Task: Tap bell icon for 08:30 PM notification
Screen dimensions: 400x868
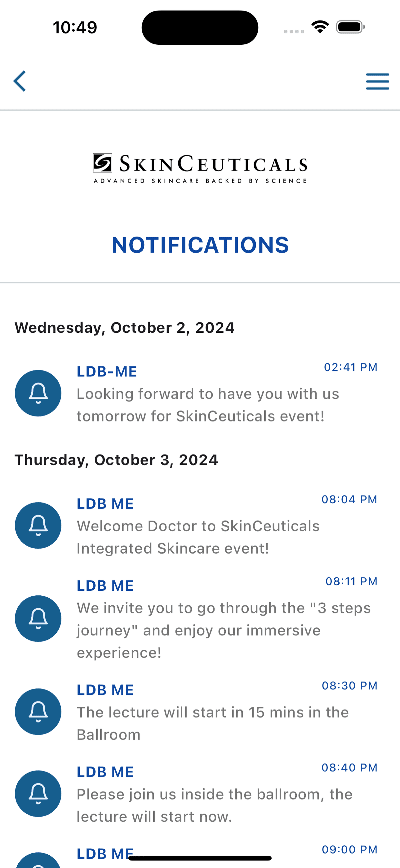Action: (38, 711)
